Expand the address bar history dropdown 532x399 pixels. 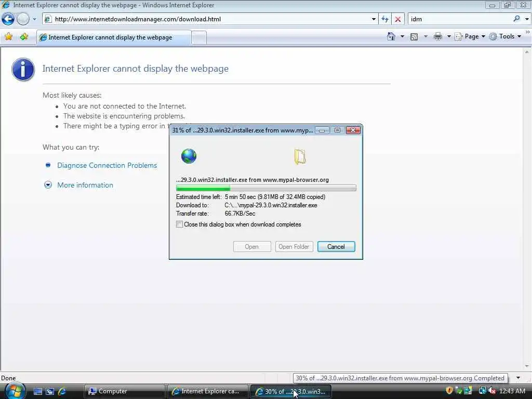point(374,19)
